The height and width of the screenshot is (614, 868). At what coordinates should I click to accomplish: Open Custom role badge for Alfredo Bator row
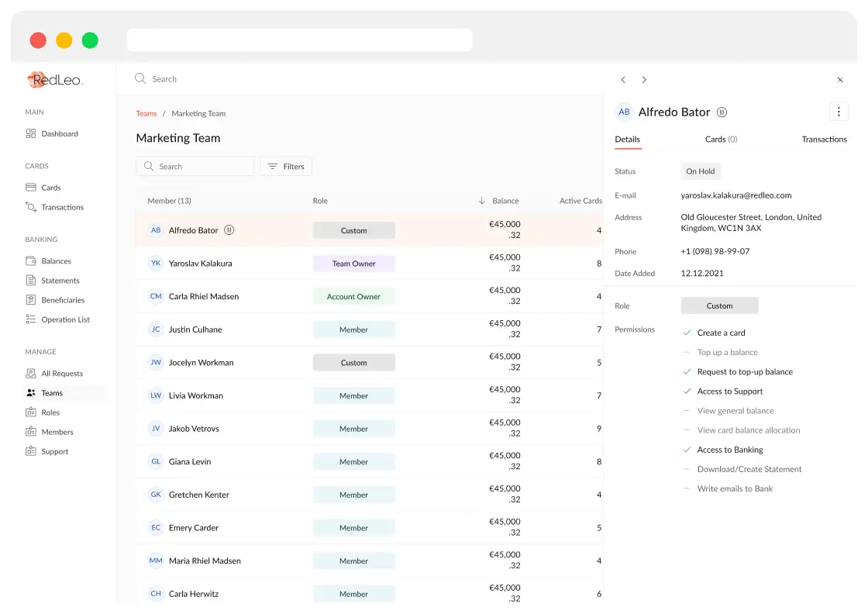(353, 230)
